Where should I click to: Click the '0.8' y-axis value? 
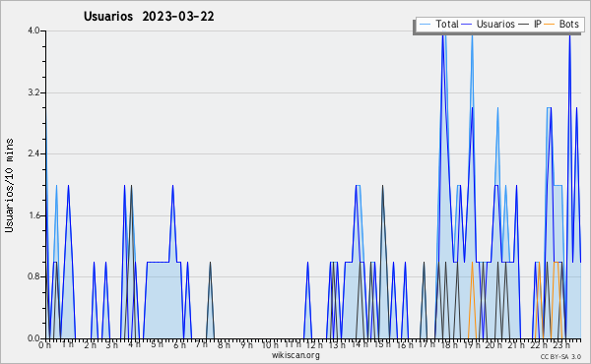click(33, 277)
